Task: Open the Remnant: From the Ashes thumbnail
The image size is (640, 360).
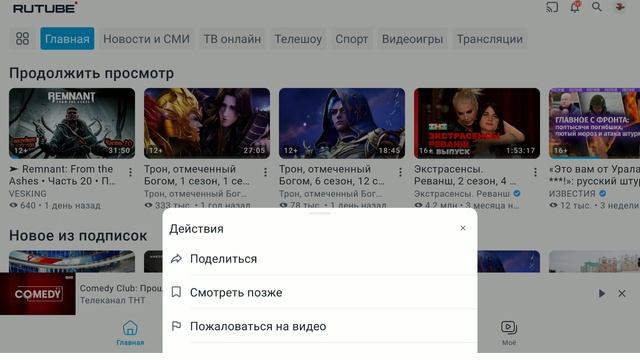Action: (72, 123)
